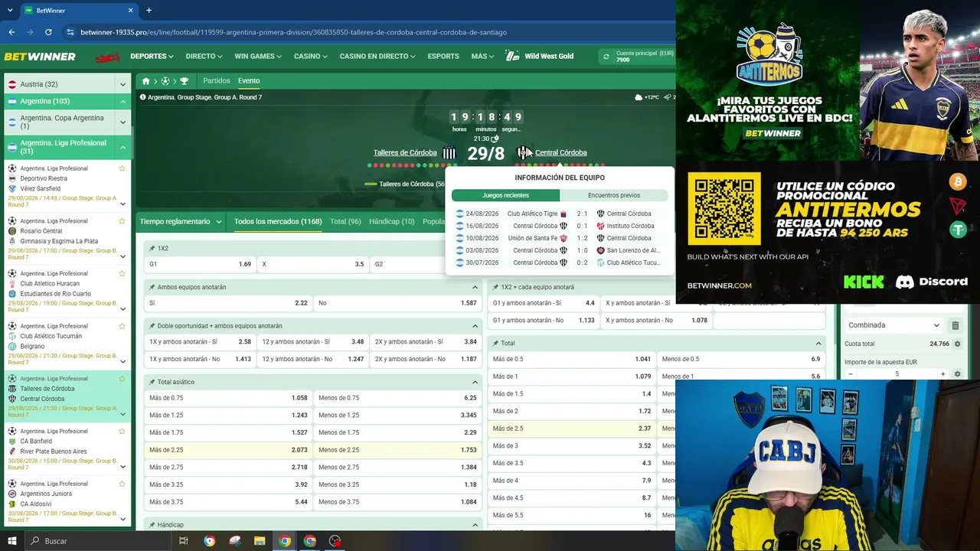The height and width of the screenshot is (551, 980).
Task: Open the Combinada bet type dropdown
Action: pyautogui.click(x=893, y=325)
